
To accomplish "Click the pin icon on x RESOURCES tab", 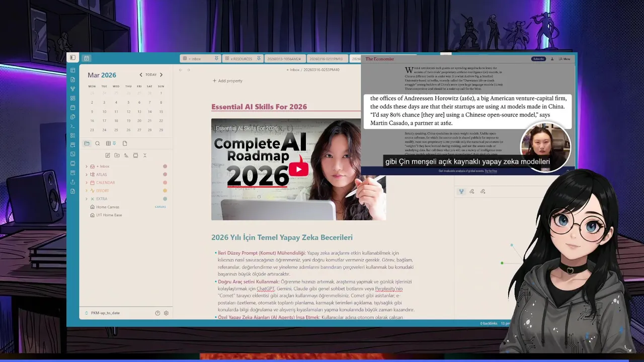I will pos(259,59).
